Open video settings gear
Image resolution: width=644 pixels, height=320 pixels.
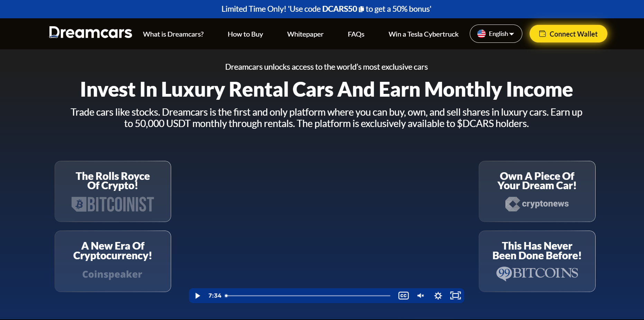pos(438,296)
